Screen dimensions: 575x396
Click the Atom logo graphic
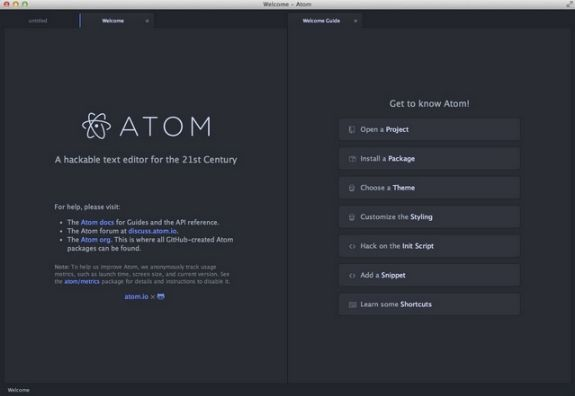tap(96, 126)
